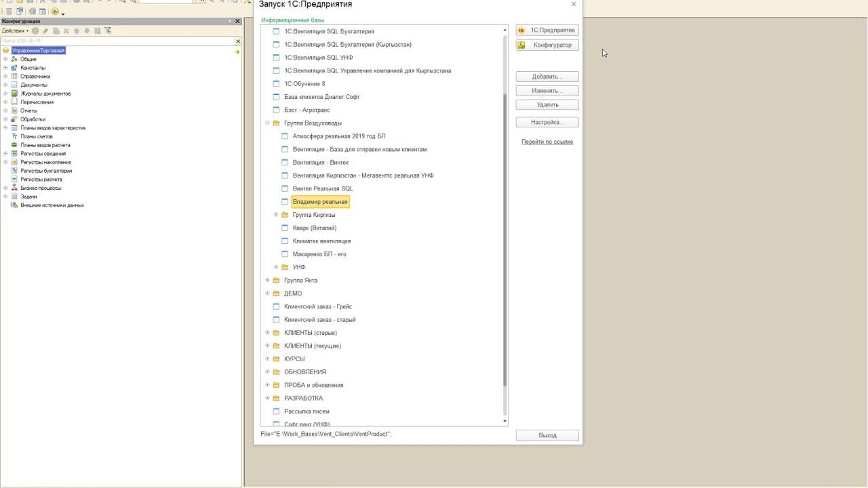Close the Конфигурация panel
This screenshot has height=488, width=868.
click(x=237, y=22)
